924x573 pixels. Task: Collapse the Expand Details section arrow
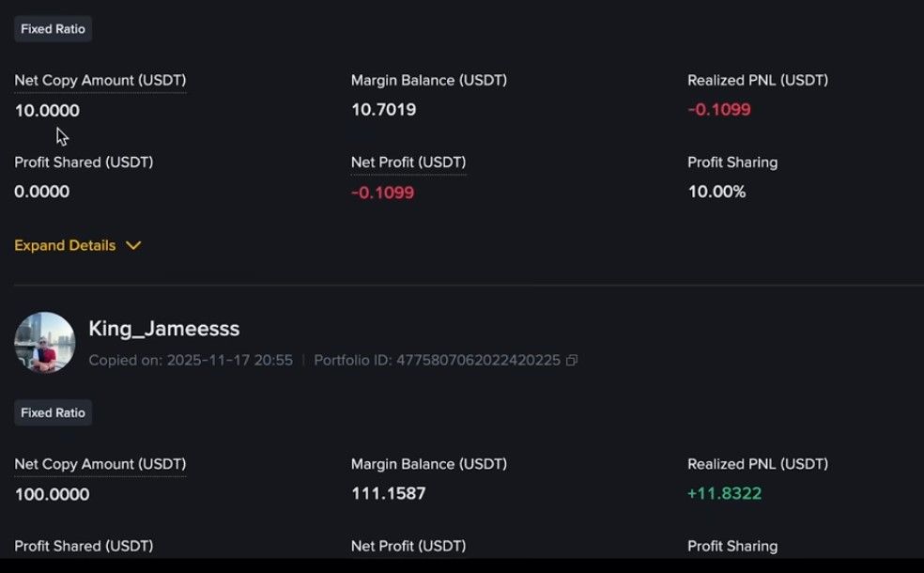pyautogui.click(x=132, y=245)
